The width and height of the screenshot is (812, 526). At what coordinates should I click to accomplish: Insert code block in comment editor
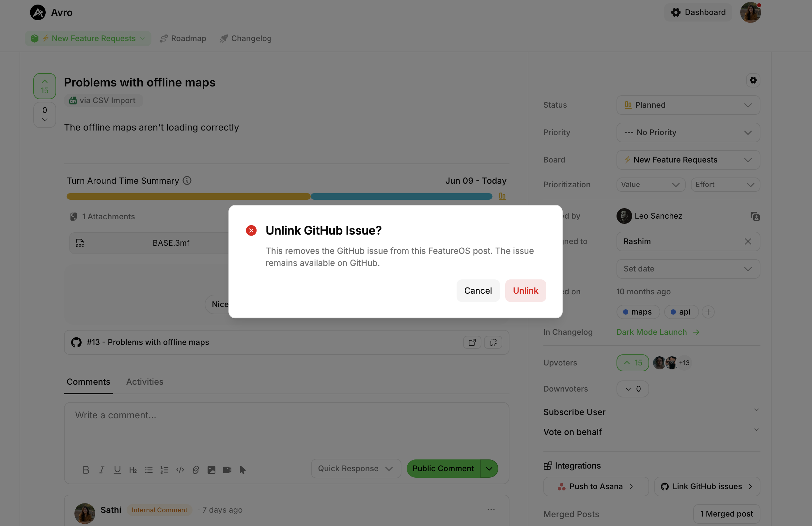tap(180, 470)
